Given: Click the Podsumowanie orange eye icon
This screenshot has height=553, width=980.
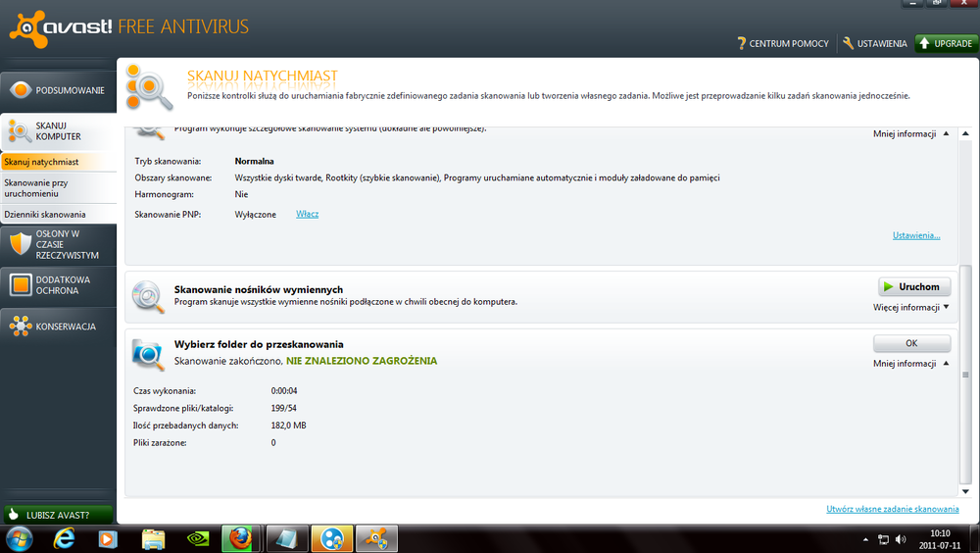Looking at the screenshot, I should click(20, 90).
